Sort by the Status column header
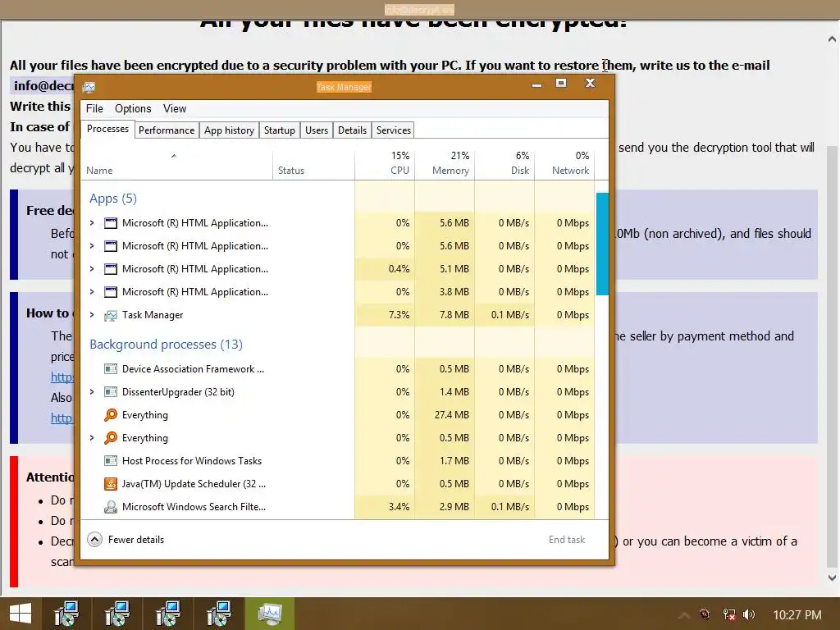The image size is (840, 630). [291, 171]
